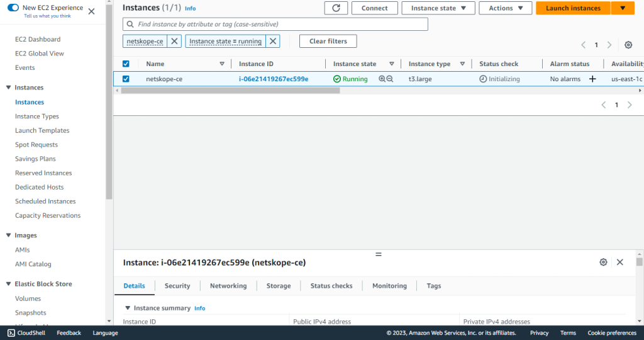644x340 pixels.
Task: Open the Launch instances split arrow
Action: coord(623,8)
